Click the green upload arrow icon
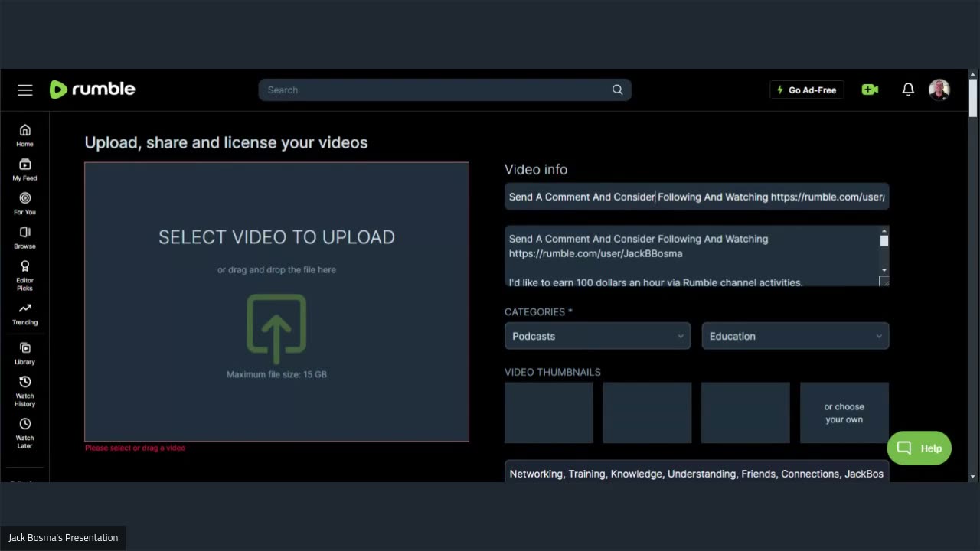The image size is (980, 551). click(276, 328)
